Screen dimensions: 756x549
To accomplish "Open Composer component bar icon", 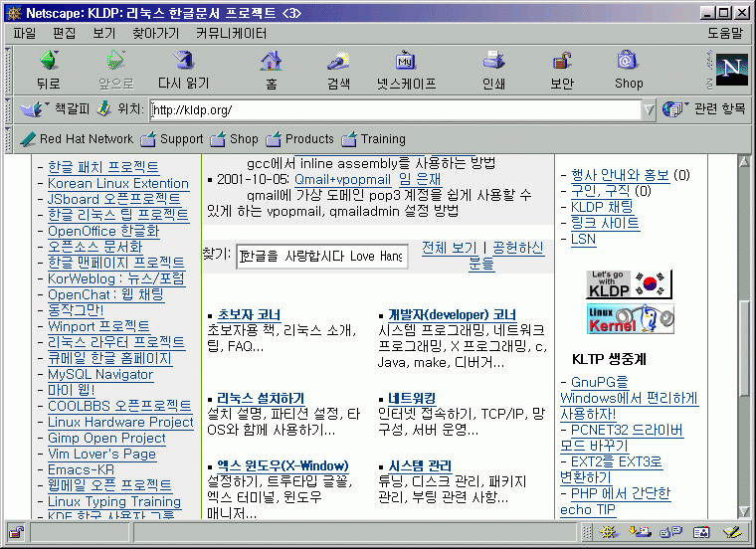I will click(x=732, y=532).
